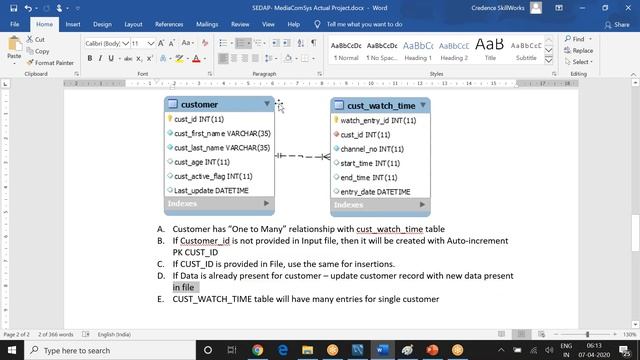Collapse the ribbon with the chevron

point(633,74)
